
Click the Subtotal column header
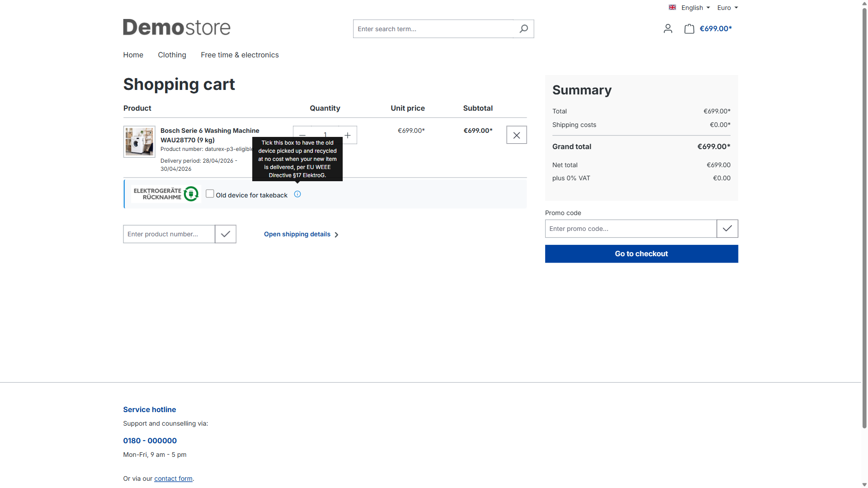478,108
